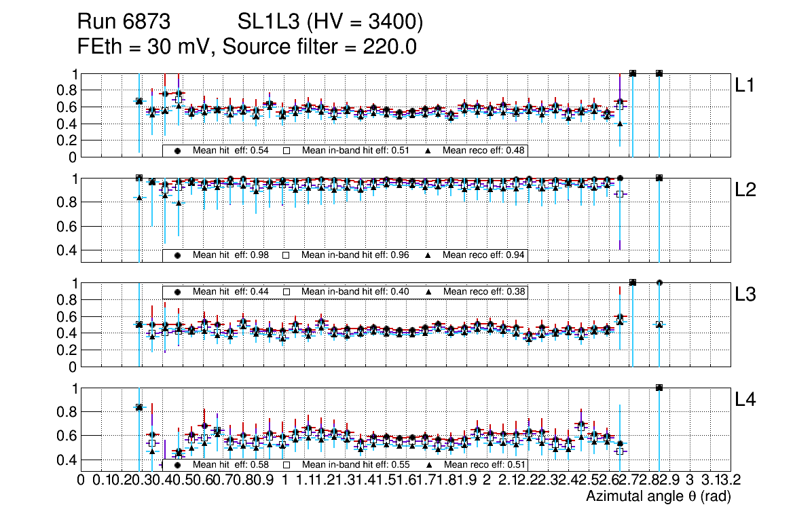Click the open square marker in L4 legend

click(x=287, y=466)
